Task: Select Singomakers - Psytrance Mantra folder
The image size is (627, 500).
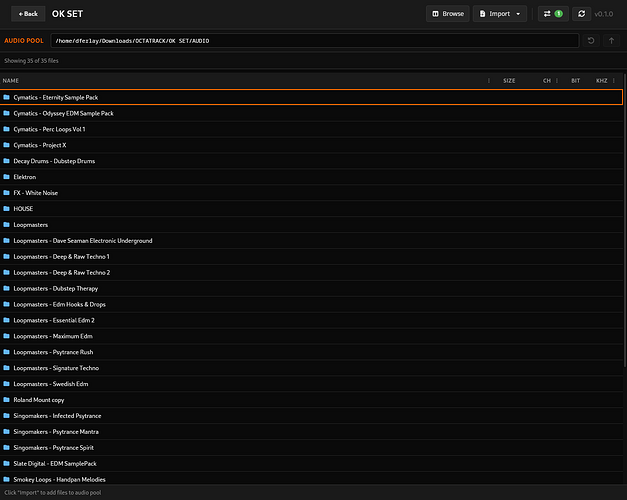Action: click(x=311, y=432)
